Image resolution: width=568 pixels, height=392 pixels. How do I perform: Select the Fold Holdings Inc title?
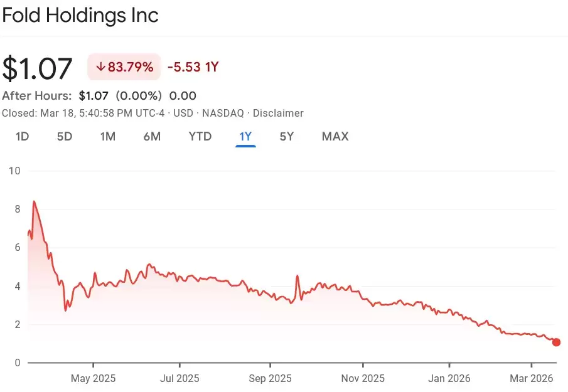click(80, 16)
